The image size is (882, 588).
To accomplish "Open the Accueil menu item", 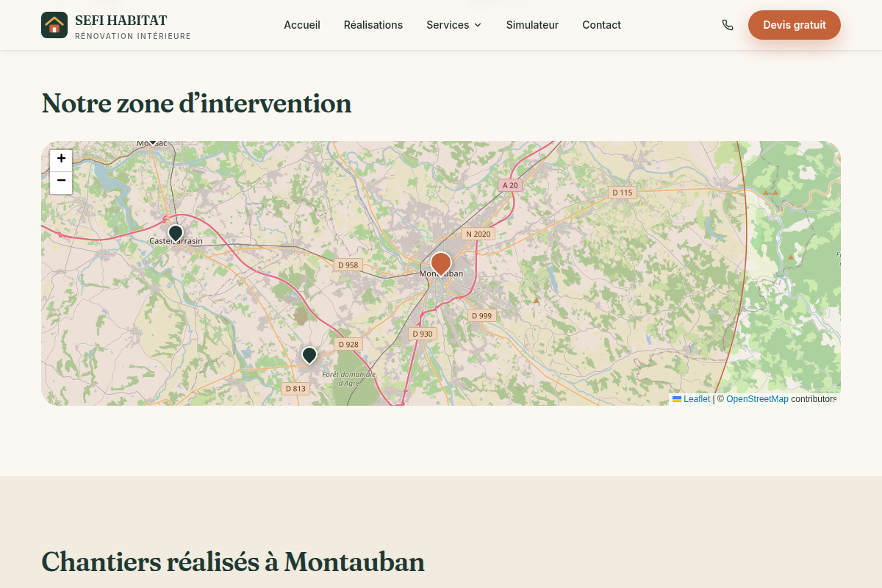I will 302,25.
